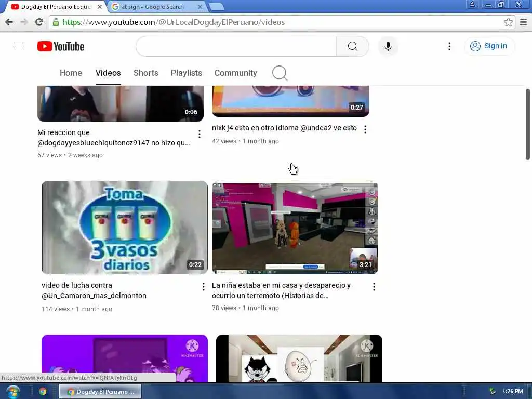Screen dimensions: 532x399
Task: Click '114 views • 1 month ago' text
Action: tap(77, 309)
